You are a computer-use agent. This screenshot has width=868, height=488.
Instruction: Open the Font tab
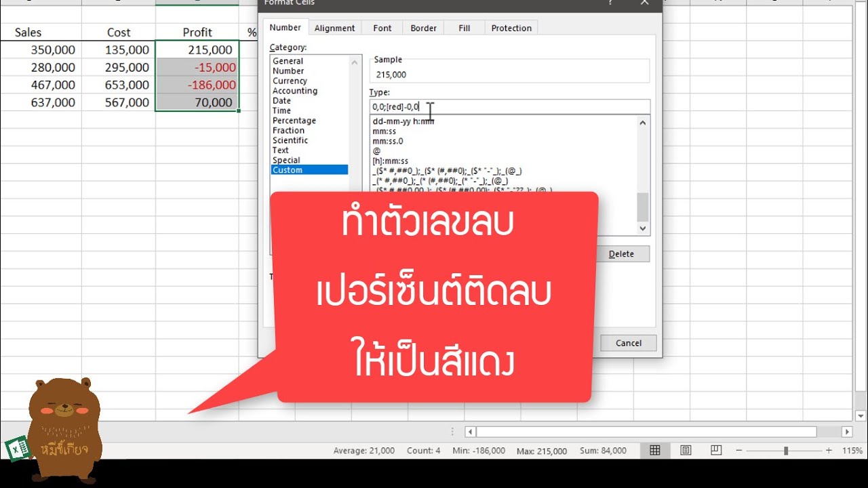point(382,28)
